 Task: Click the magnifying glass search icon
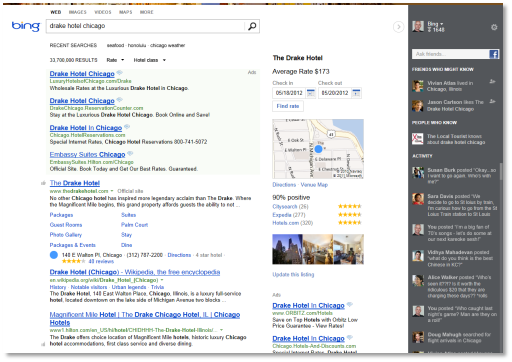coord(252,26)
